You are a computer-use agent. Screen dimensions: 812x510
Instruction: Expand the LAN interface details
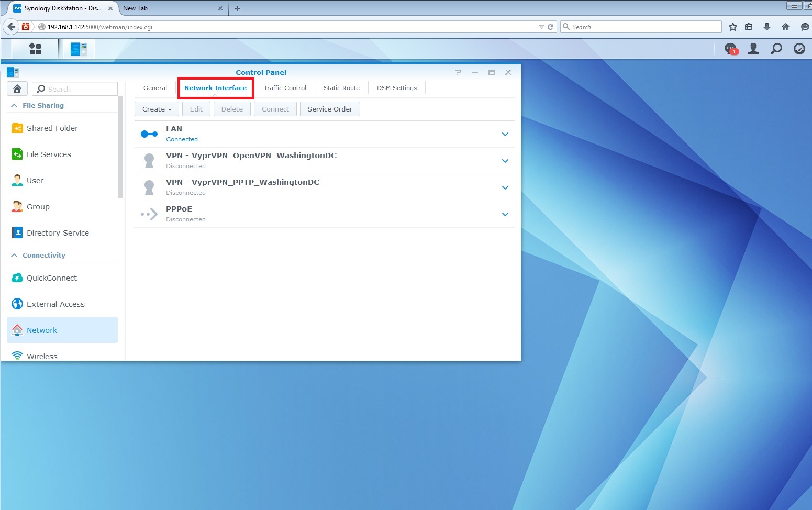pyautogui.click(x=505, y=134)
